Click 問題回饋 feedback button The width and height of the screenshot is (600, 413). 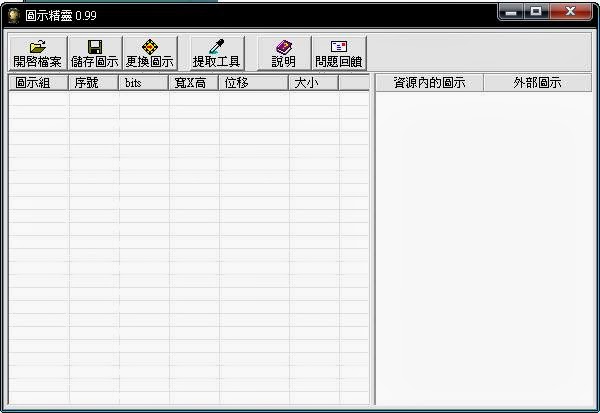(339, 53)
